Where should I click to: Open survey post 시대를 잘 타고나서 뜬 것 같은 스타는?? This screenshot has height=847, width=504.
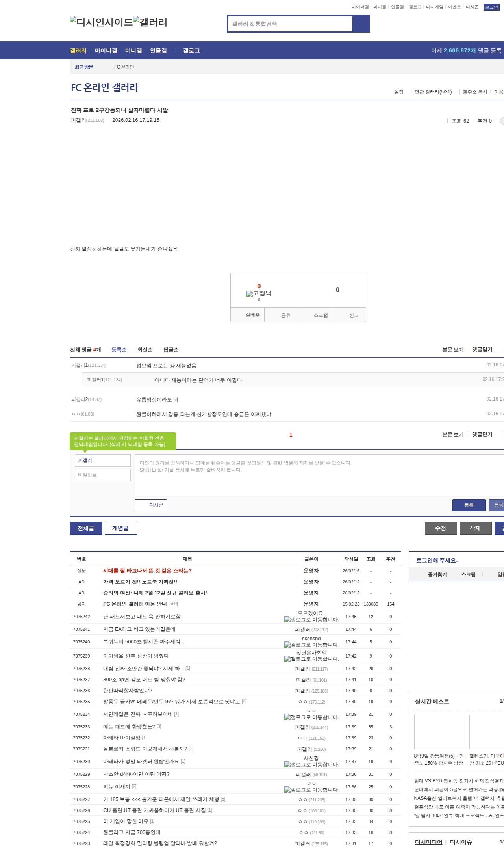pyautogui.click(x=147, y=571)
